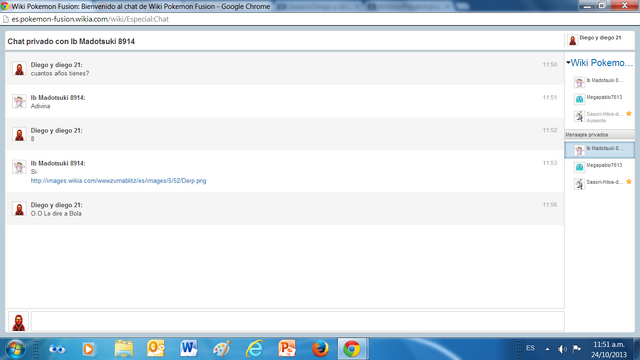This screenshot has width=640, height=360.
Task: Launch Firefox from the taskbar
Action: (x=320, y=349)
